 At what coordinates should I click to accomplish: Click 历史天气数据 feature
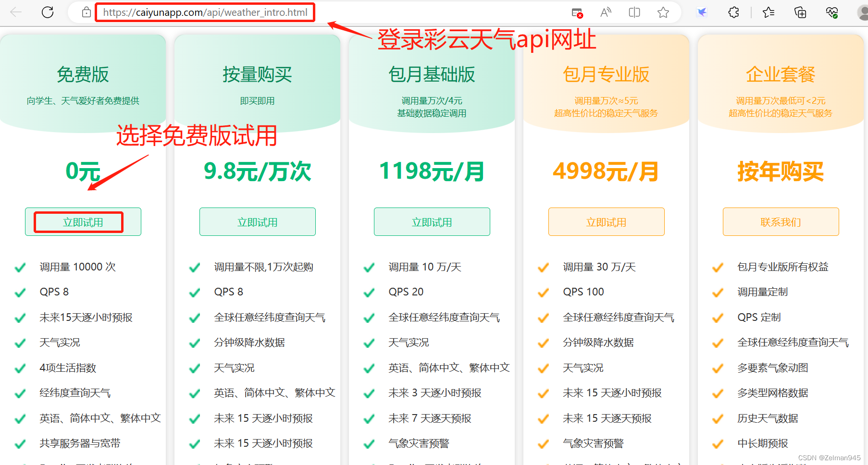point(768,418)
